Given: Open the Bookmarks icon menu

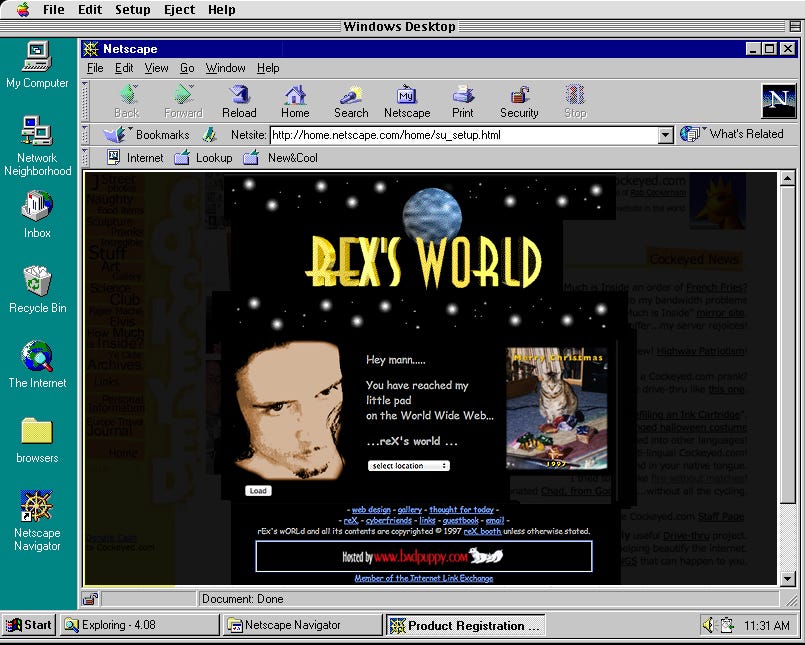Looking at the screenshot, I should coord(117,134).
